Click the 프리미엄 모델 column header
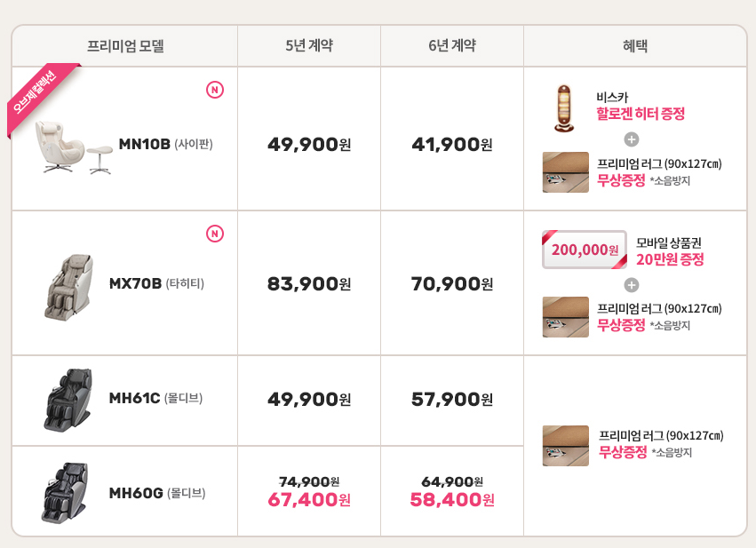The height and width of the screenshot is (548, 756). click(x=125, y=46)
